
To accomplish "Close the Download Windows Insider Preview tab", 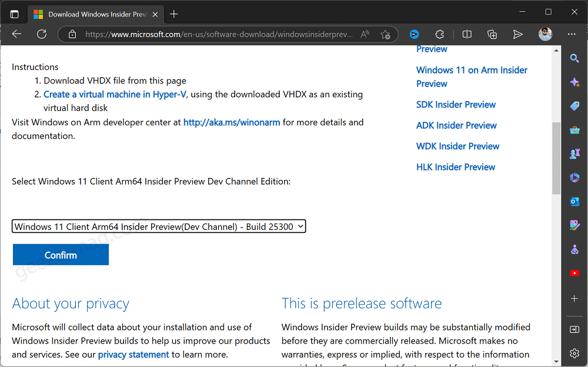I will tap(155, 14).
